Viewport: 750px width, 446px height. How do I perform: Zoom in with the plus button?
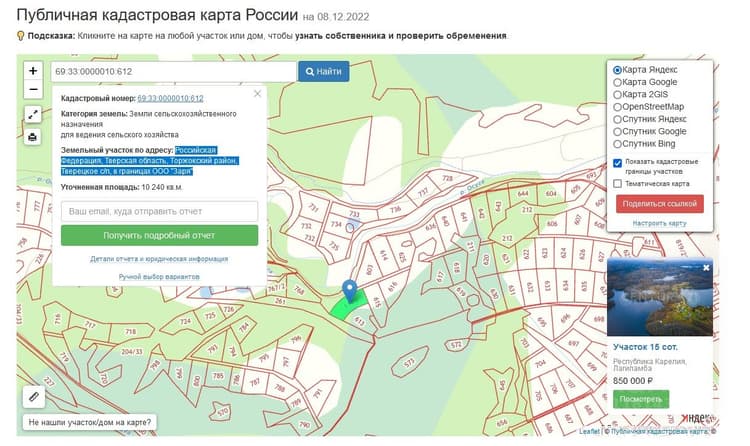tap(33, 71)
